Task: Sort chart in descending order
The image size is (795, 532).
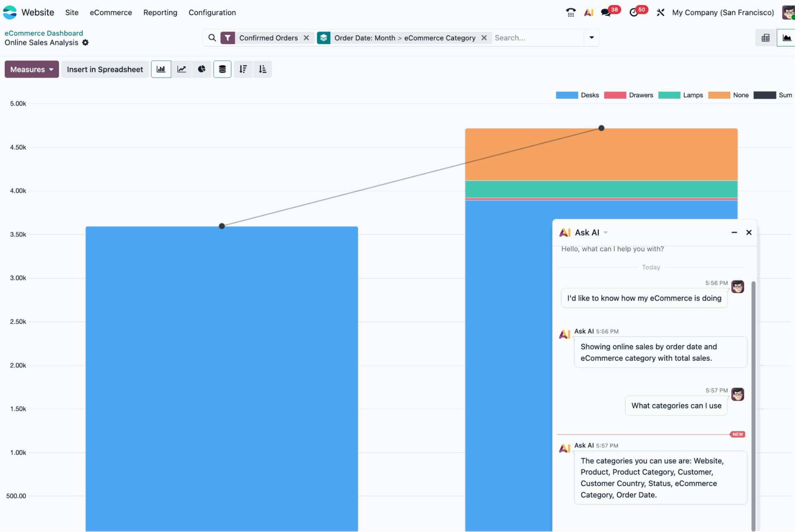Action: [x=243, y=69]
